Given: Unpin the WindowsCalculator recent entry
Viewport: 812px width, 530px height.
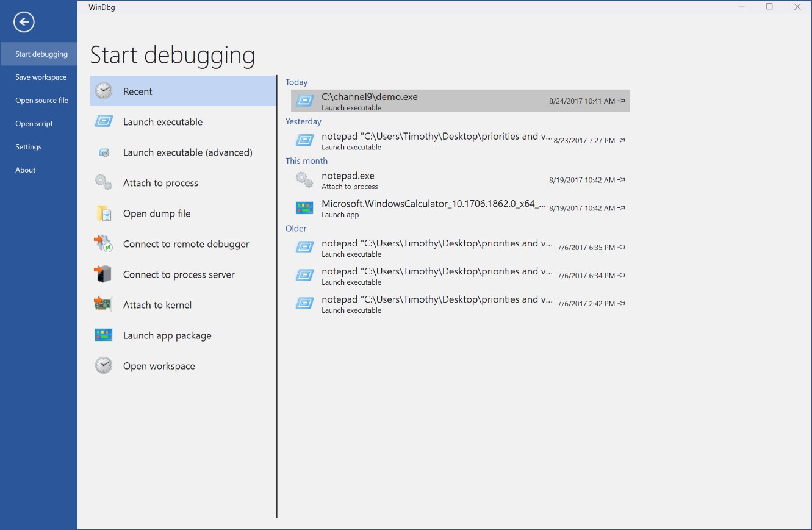Looking at the screenshot, I should coord(621,207).
